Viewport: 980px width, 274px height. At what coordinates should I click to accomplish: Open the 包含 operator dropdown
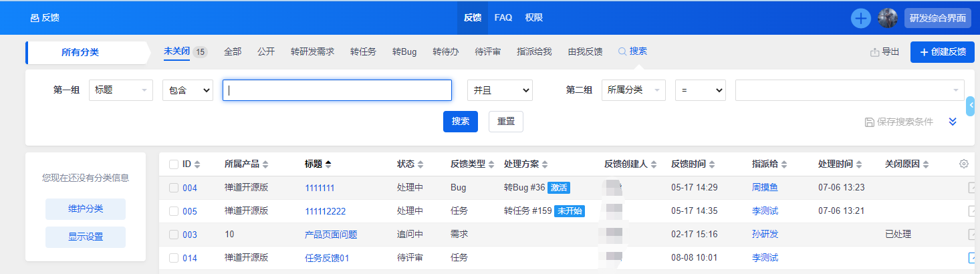point(187,90)
